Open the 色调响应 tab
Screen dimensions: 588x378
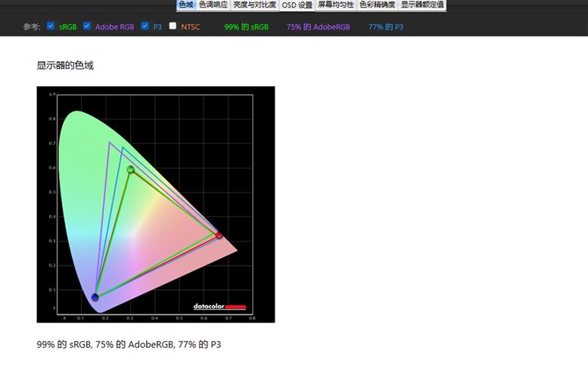213,5
